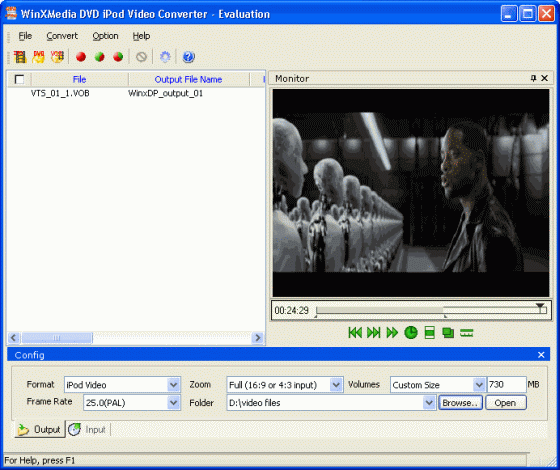Toggle the Monitor panel pin icon
Viewport: 560px width, 470px height.
point(534,78)
